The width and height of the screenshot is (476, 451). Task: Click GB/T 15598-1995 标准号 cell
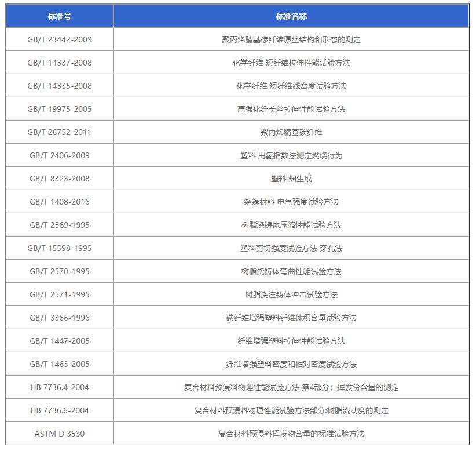(x=59, y=248)
